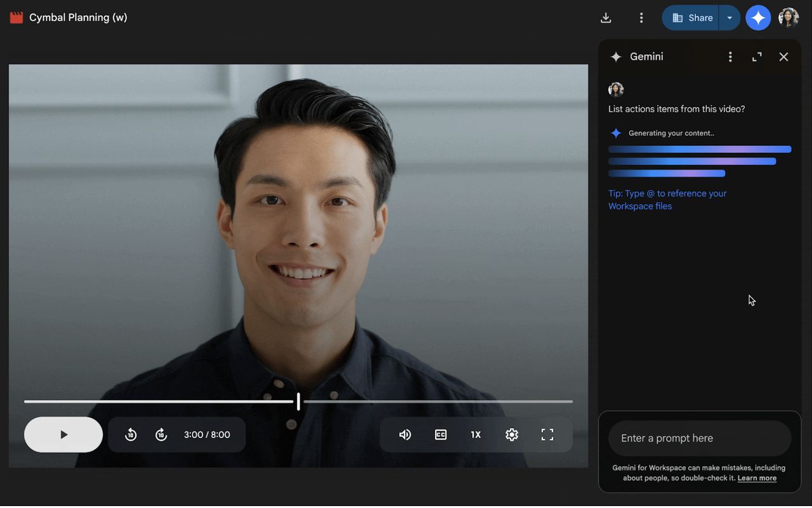Rewind video 10 seconds
812x508 pixels.
tap(131, 434)
